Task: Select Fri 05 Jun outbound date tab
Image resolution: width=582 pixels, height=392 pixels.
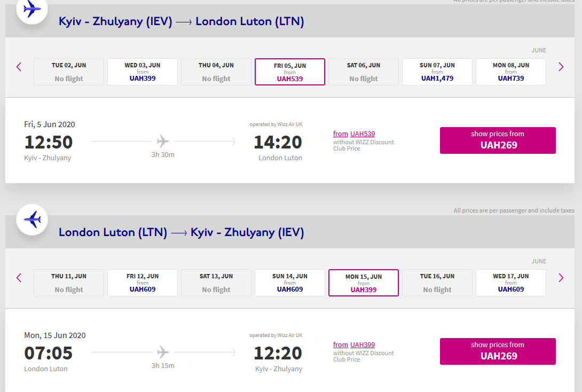Action: [290, 72]
